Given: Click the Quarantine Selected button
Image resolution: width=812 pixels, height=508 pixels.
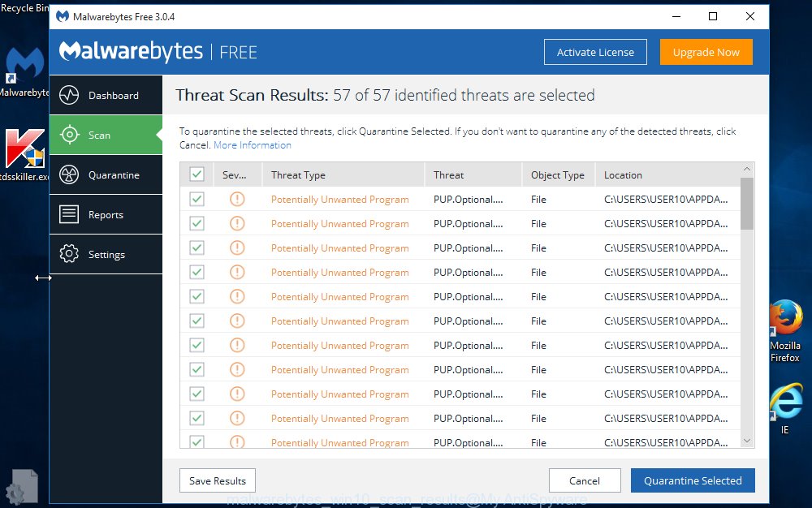Looking at the screenshot, I should 693,480.
